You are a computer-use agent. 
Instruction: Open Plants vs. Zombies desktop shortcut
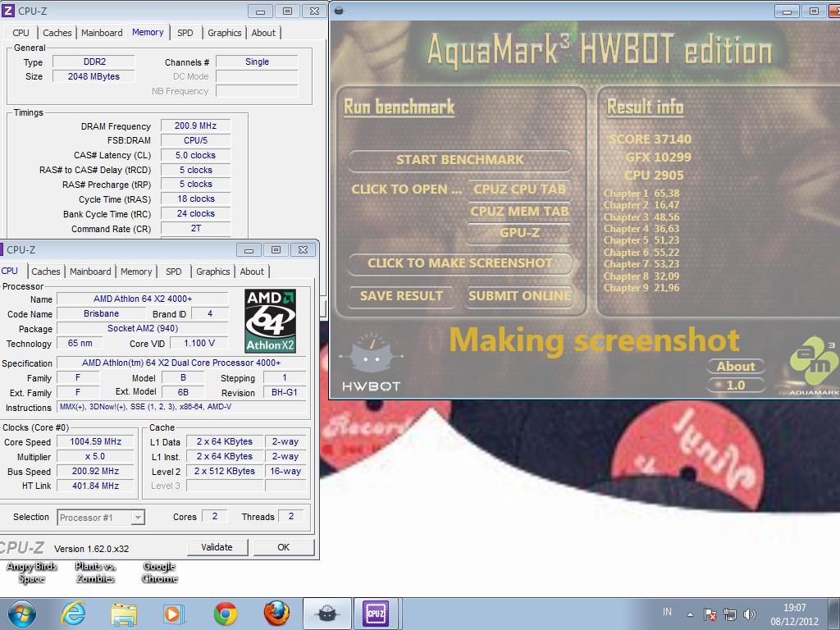[95, 572]
